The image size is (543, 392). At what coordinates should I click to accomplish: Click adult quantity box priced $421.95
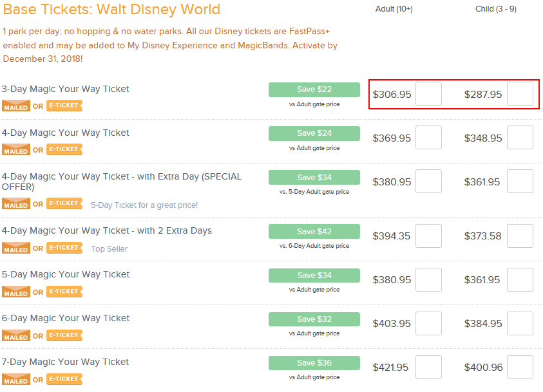coord(429,367)
